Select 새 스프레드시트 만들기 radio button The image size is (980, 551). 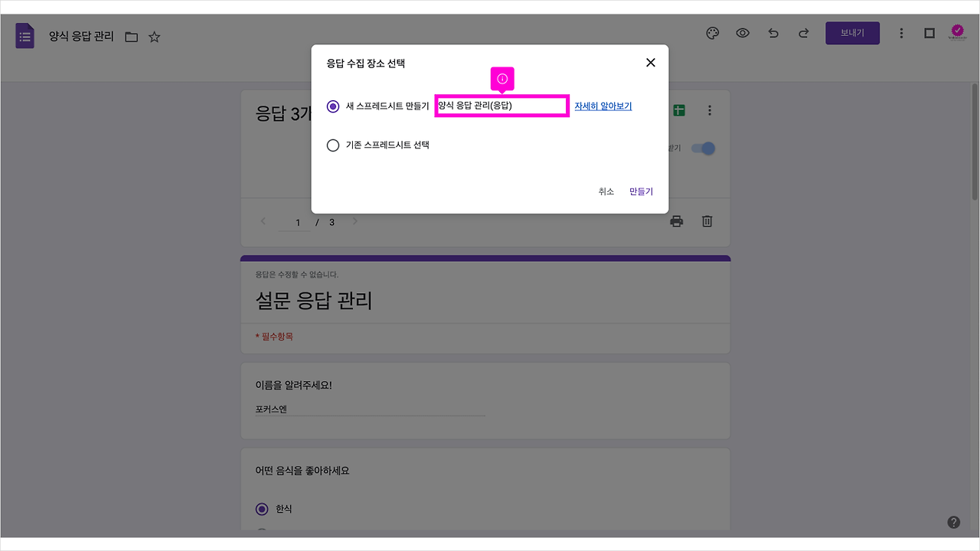point(333,106)
